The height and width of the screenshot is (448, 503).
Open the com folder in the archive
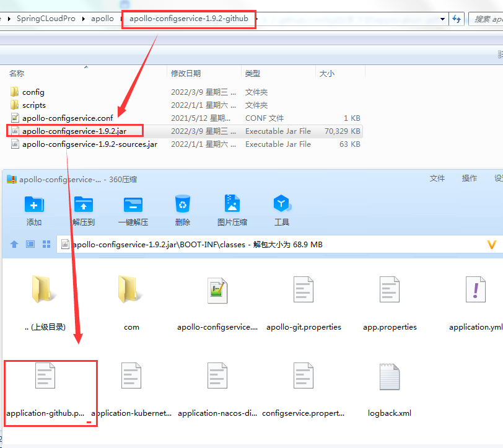click(131, 289)
